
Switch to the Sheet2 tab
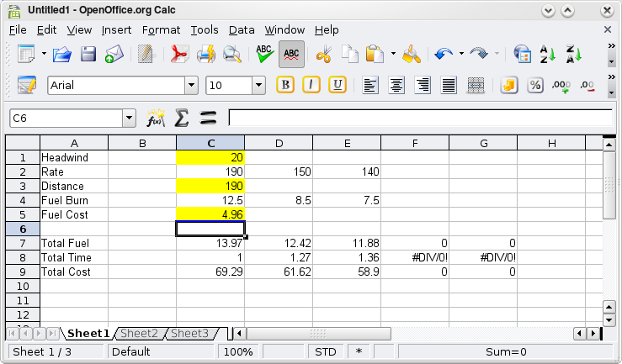[x=139, y=334]
